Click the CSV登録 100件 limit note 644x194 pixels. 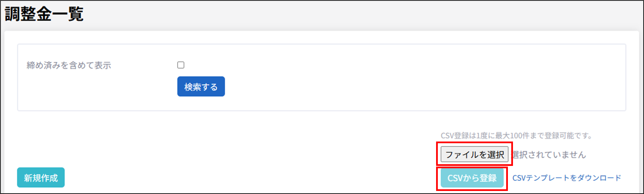516,136
